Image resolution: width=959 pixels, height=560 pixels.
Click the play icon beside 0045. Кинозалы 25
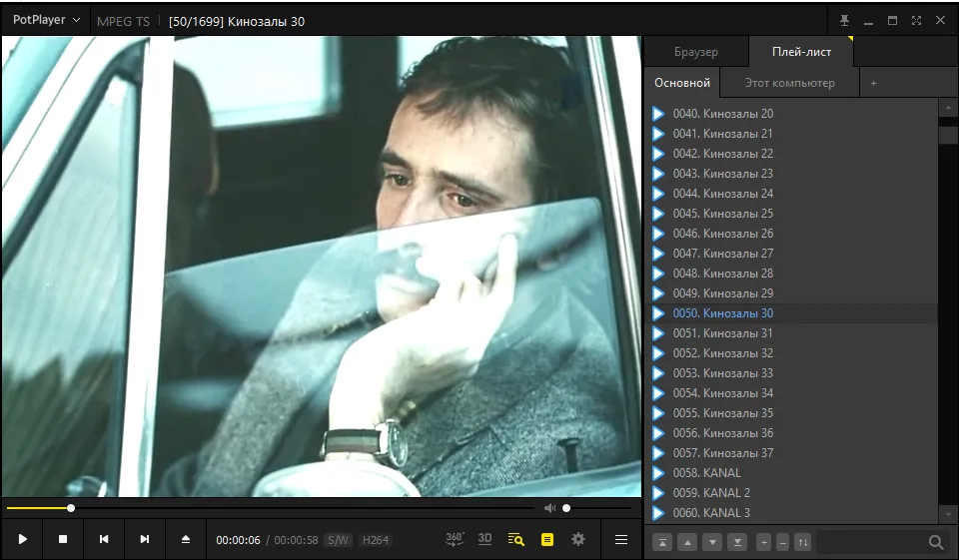coord(658,214)
